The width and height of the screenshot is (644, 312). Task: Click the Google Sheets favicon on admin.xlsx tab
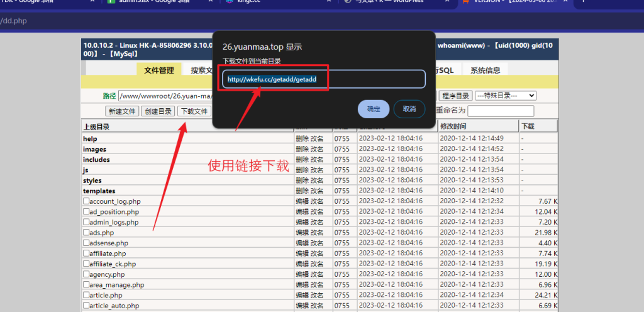coord(111,3)
